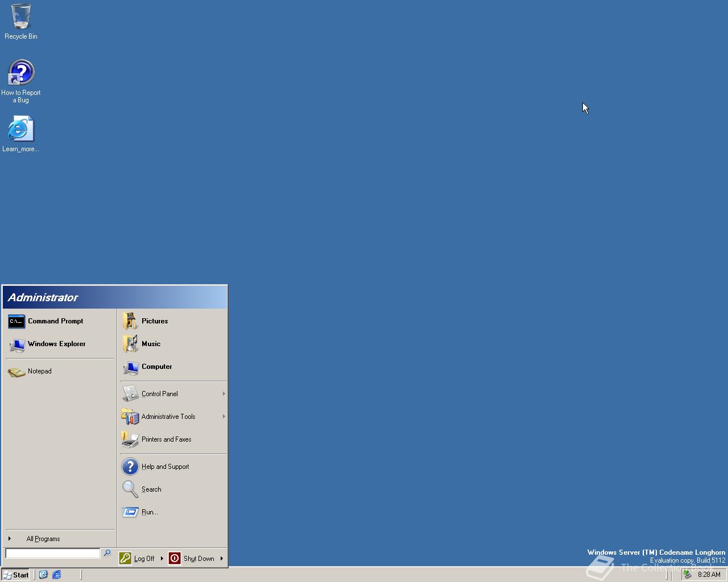Open Windows Explorer from the Start menu
Viewport: 728px width, 582px height.
pyautogui.click(x=60, y=344)
